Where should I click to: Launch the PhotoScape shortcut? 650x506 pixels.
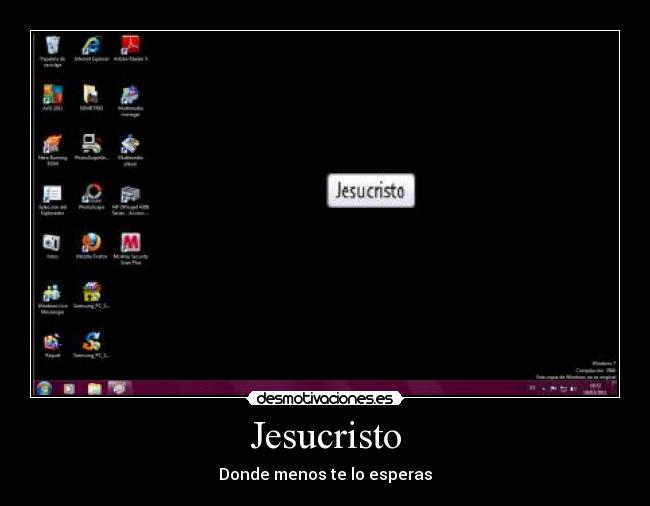[x=92, y=196]
